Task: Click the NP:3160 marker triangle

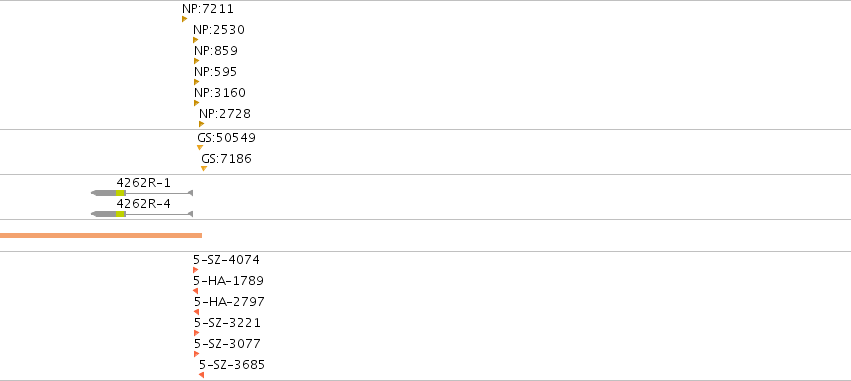Action: 196,103
